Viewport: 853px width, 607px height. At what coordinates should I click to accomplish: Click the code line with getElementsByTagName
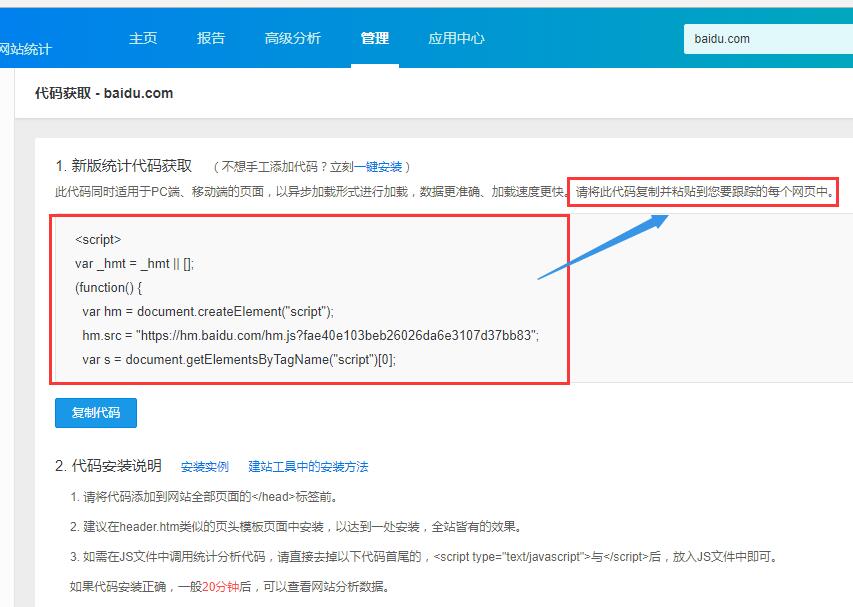pyautogui.click(x=239, y=360)
